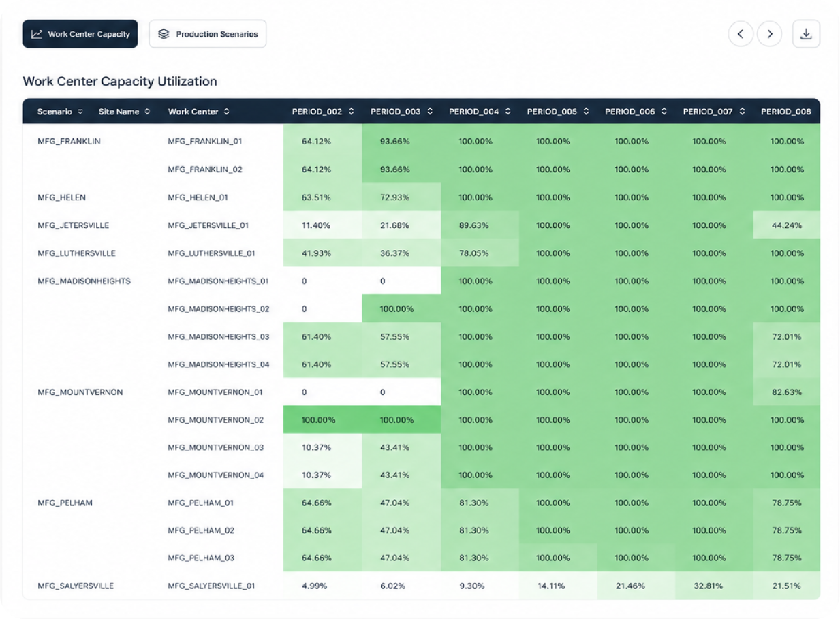Click the PERIOD_007 column sort arrows
The height and width of the screenshot is (619, 840).
coord(742,112)
